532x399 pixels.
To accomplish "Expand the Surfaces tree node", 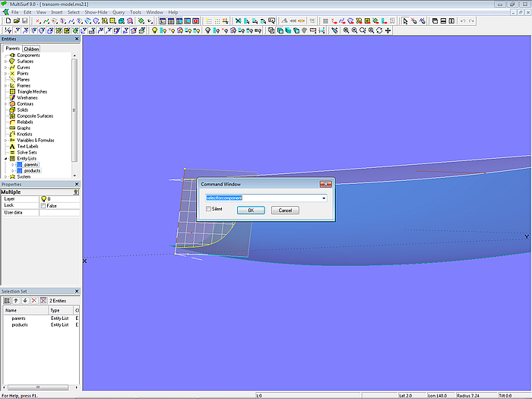I will click(5, 62).
